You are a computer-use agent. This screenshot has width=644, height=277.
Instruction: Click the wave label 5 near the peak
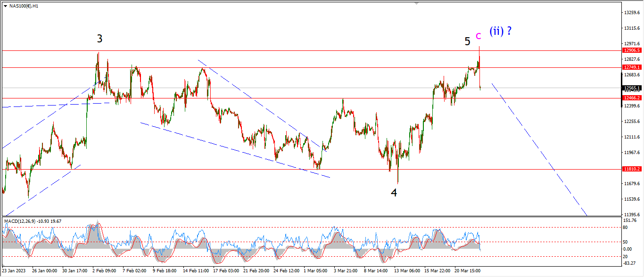point(467,41)
